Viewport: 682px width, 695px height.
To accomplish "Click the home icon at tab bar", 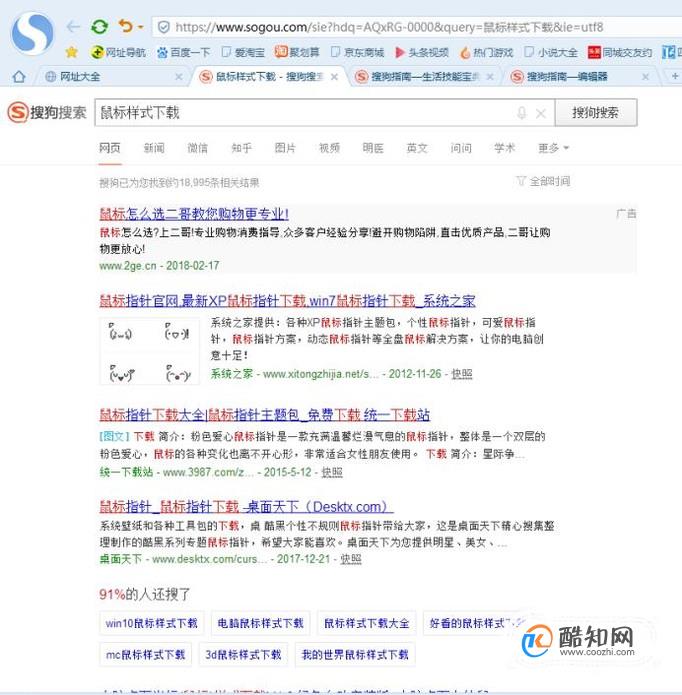I will pos(19,77).
